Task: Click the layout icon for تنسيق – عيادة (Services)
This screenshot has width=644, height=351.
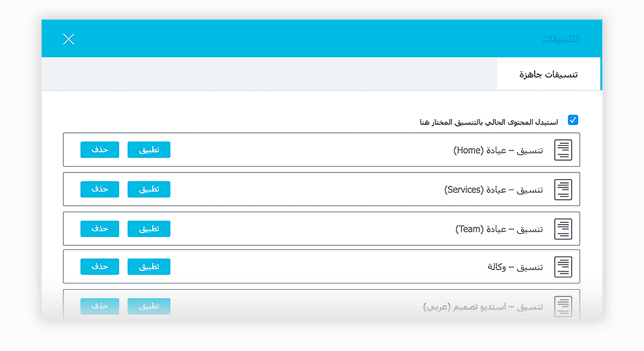Action: click(563, 190)
